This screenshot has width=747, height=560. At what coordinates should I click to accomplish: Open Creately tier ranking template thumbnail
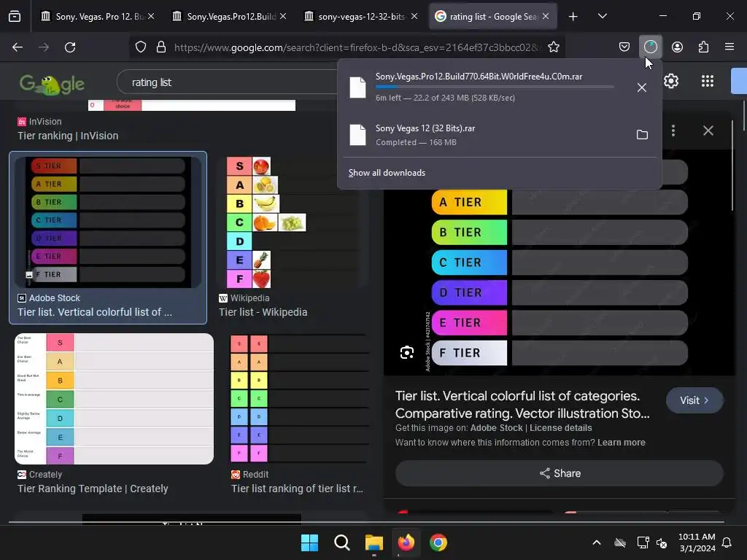114,399
